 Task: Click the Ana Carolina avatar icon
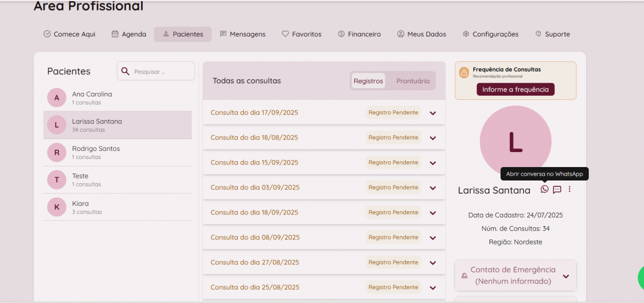56,98
